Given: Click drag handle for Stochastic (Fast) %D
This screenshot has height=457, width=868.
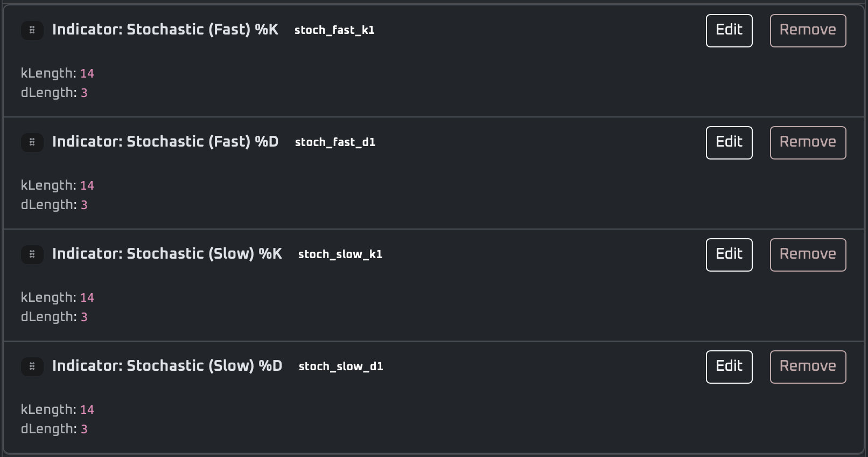Looking at the screenshot, I should (32, 142).
